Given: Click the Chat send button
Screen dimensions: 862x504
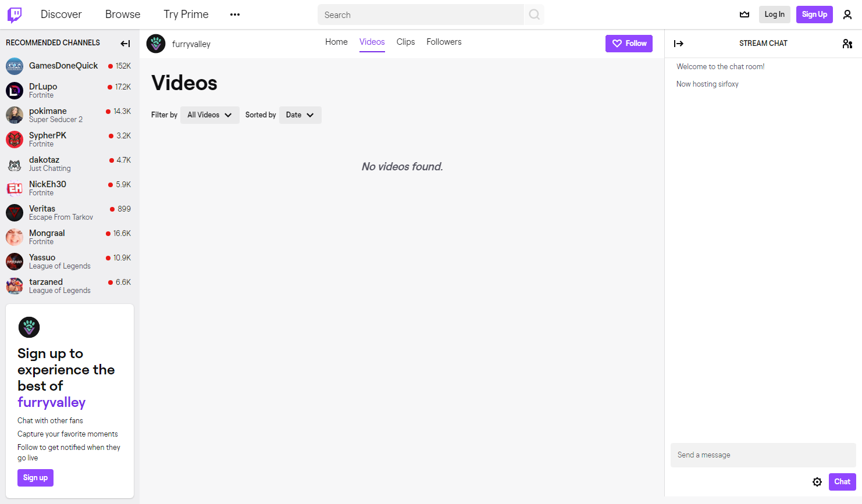Looking at the screenshot, I should (842, 481).
